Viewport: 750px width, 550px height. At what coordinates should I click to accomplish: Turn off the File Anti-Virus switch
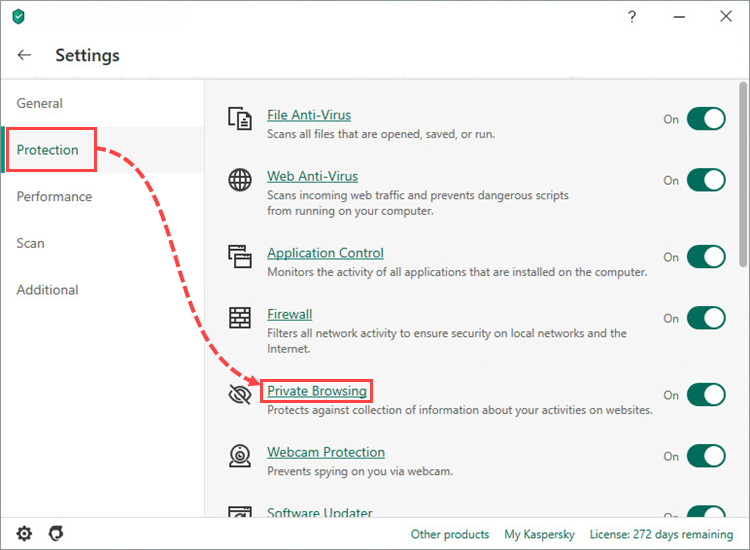pyautogui.click(x=706, y=119)
